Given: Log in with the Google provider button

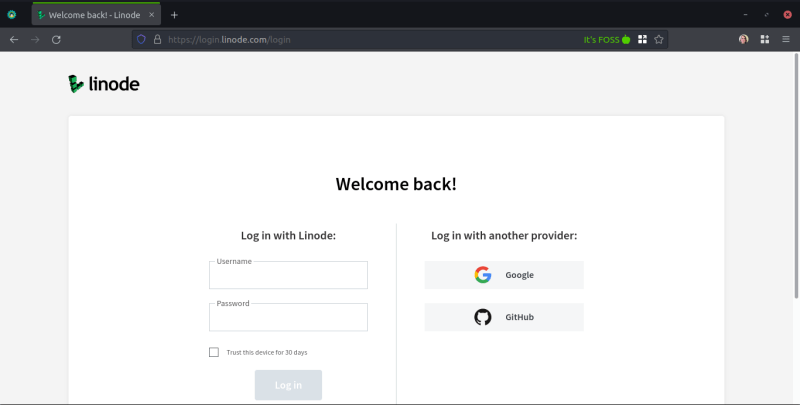Looking at the screenshot, I should [504, 275].
